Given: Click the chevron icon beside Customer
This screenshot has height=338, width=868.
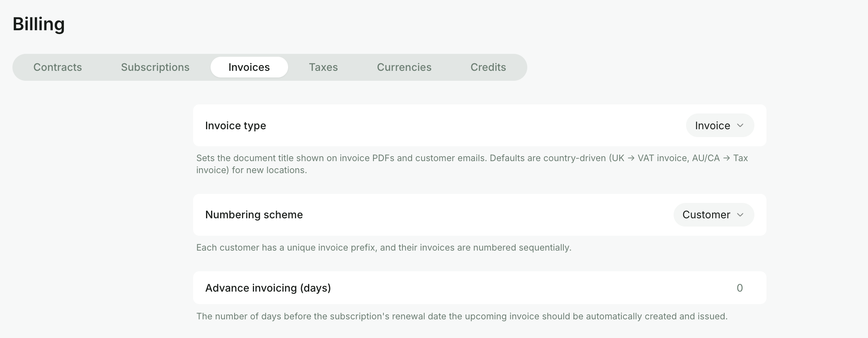Looking at the screenshot, I should click(740, 215).
